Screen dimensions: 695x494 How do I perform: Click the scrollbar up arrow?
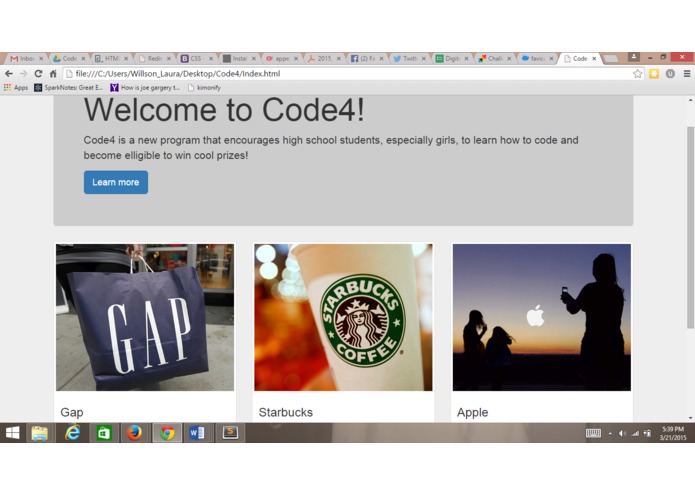pyautogui.click(x=690, y=100)
